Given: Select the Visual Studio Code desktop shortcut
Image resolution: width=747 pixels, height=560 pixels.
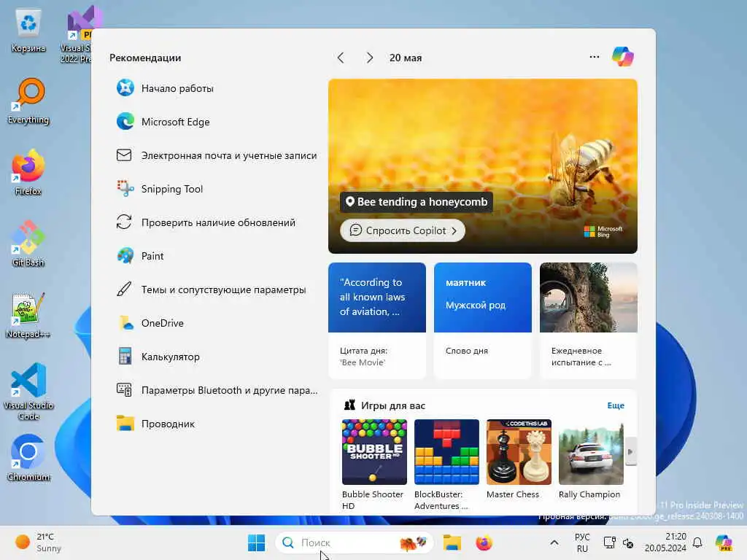Looking at the screenshot, I should (x=28, y=392).
